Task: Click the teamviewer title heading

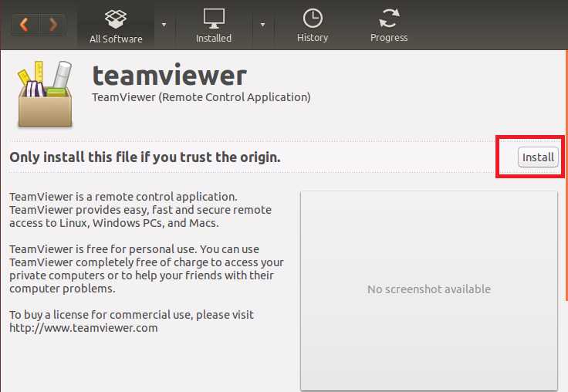Action: [170, 76]
